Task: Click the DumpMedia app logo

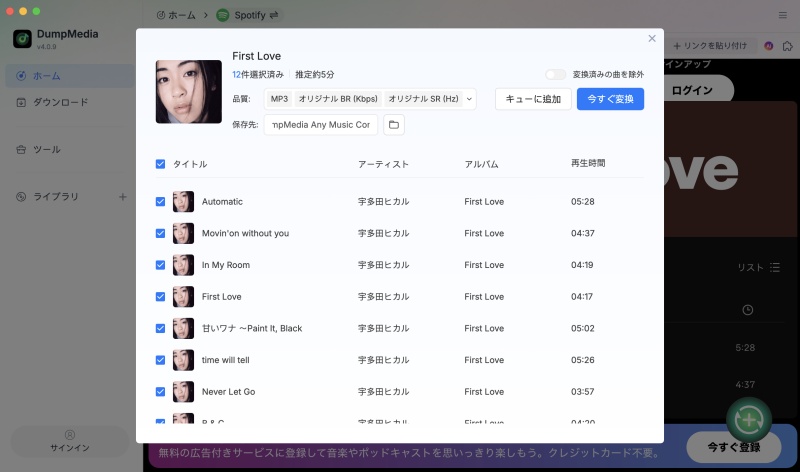Action: tap(22, 39)
